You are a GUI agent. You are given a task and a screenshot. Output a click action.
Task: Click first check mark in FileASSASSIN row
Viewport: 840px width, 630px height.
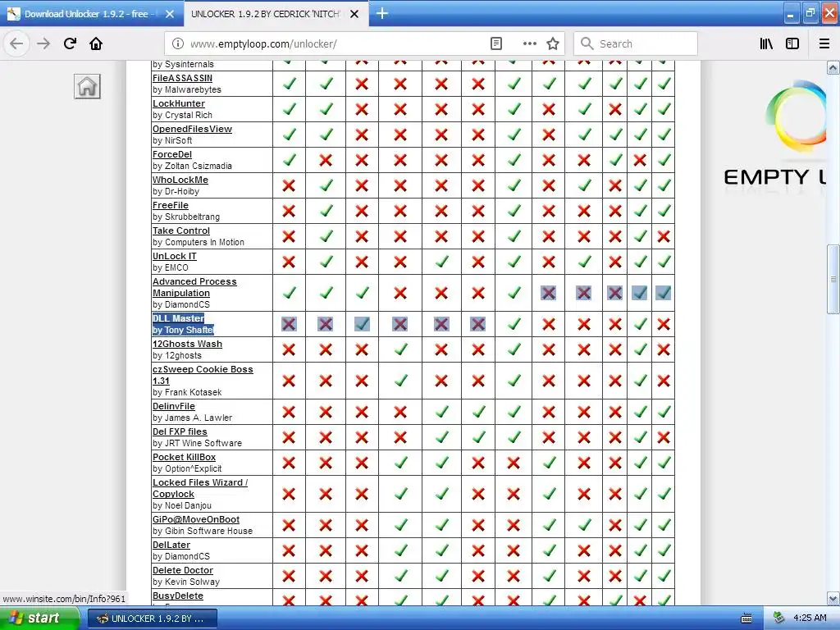tap(290, 84)
